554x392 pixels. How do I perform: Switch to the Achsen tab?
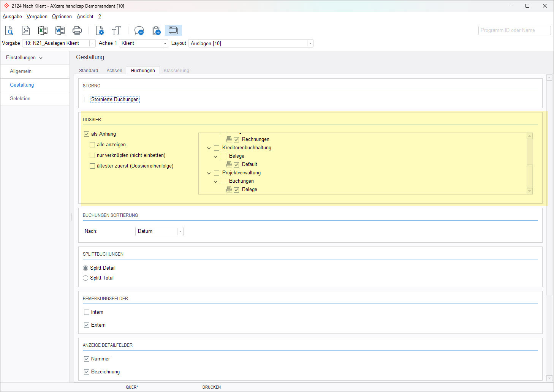pyautogui.click(x=114, y=71)
